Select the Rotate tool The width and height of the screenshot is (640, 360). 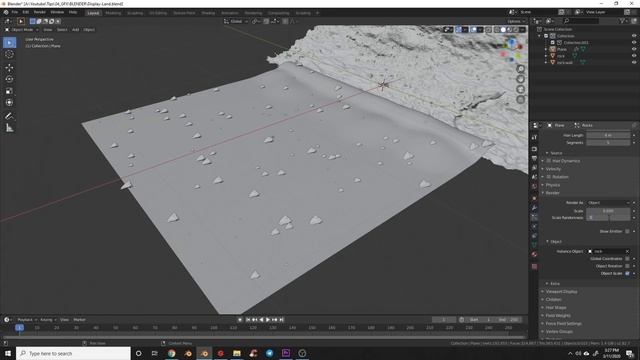pos(9,79)
